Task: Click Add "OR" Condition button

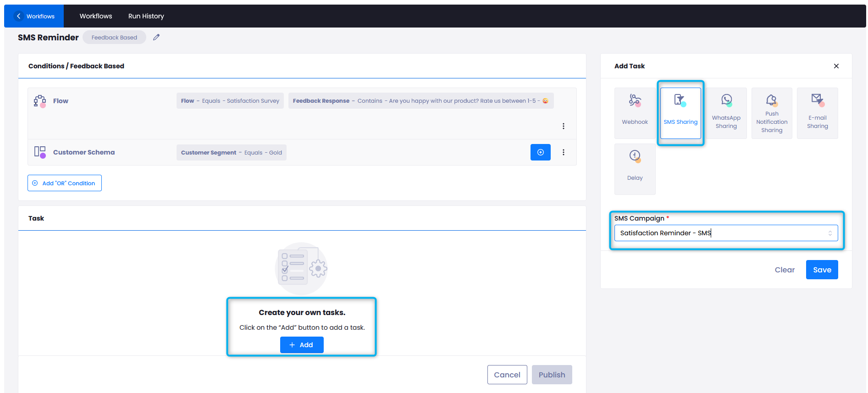Action: point(65,183)
